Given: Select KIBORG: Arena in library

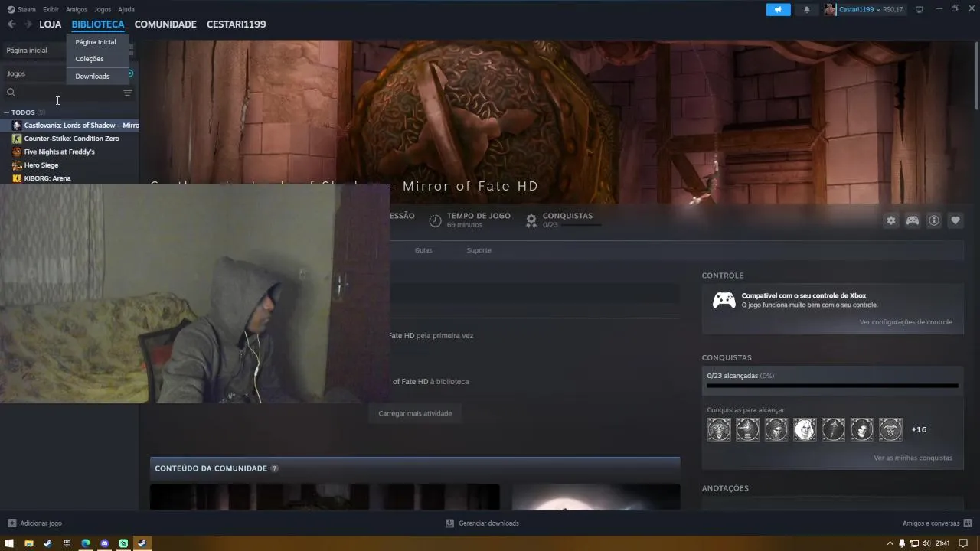Looking at the screenshot, I should 70,178.
